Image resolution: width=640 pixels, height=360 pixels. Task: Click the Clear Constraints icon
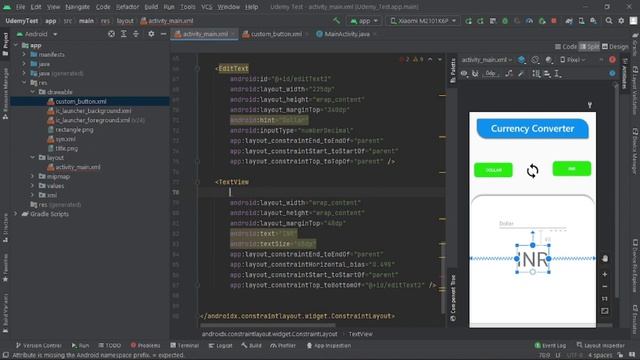[509, 73]
